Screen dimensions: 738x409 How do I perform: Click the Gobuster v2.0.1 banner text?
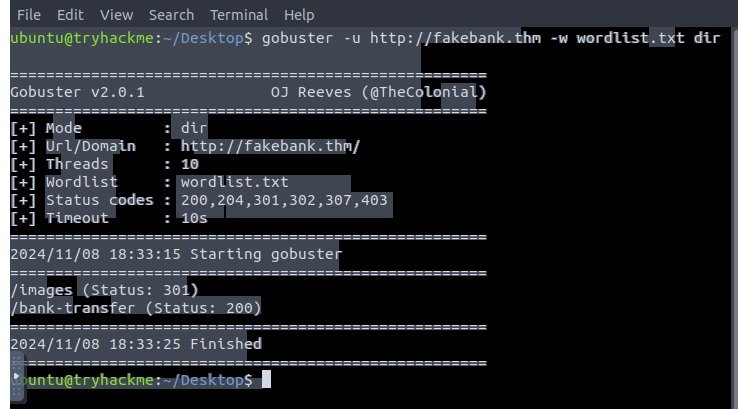coord(77,92)
